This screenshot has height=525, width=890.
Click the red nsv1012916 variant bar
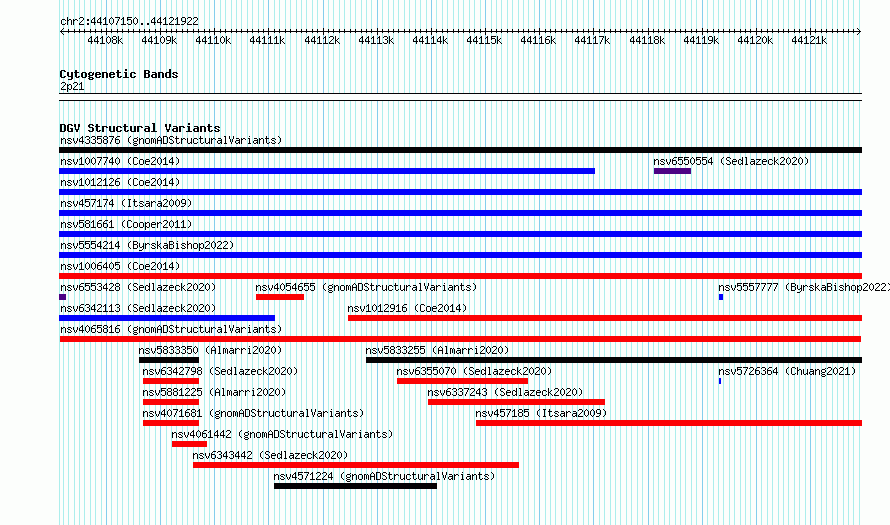(x=605, y=318)
